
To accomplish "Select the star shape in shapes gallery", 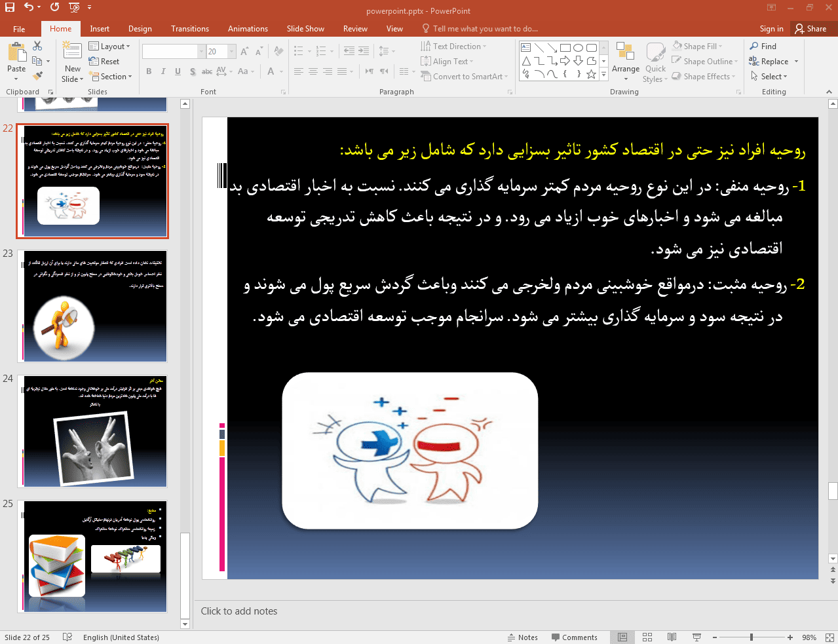I will [x=591, y=74].
